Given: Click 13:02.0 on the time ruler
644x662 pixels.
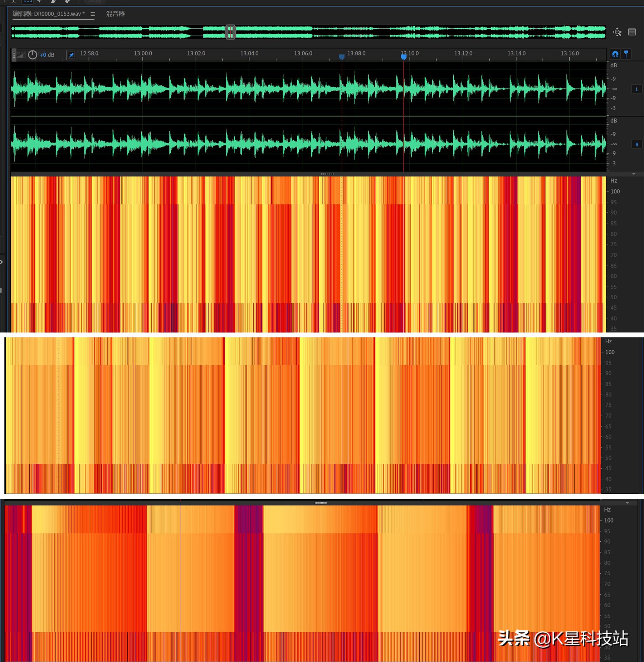Looking at the screenshot, I should click(x=196, y=53).
